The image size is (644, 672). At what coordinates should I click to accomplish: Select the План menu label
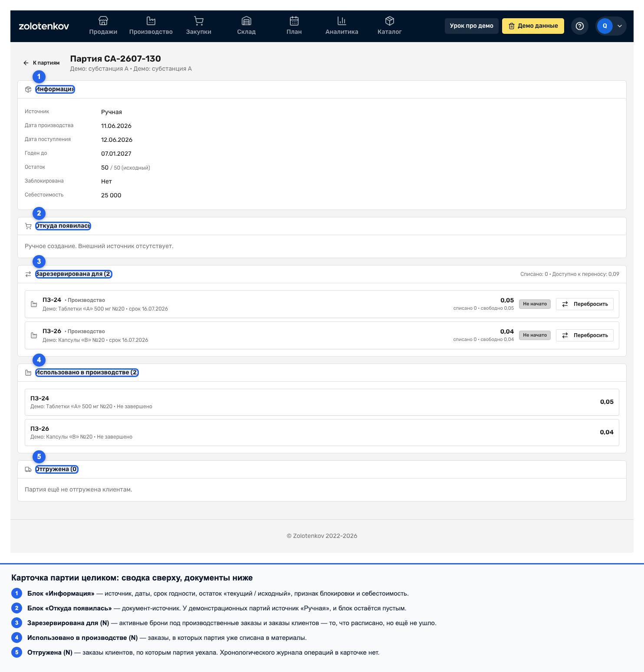point(294,32)
